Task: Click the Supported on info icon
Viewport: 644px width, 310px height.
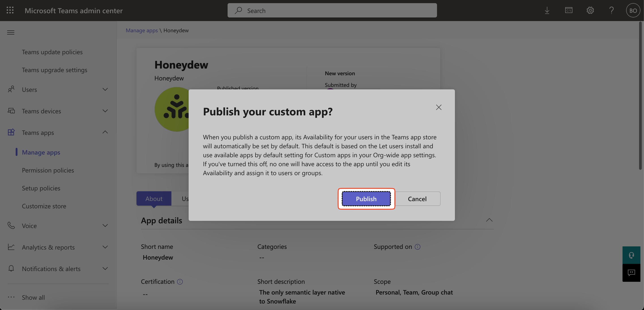Action: 418,247
